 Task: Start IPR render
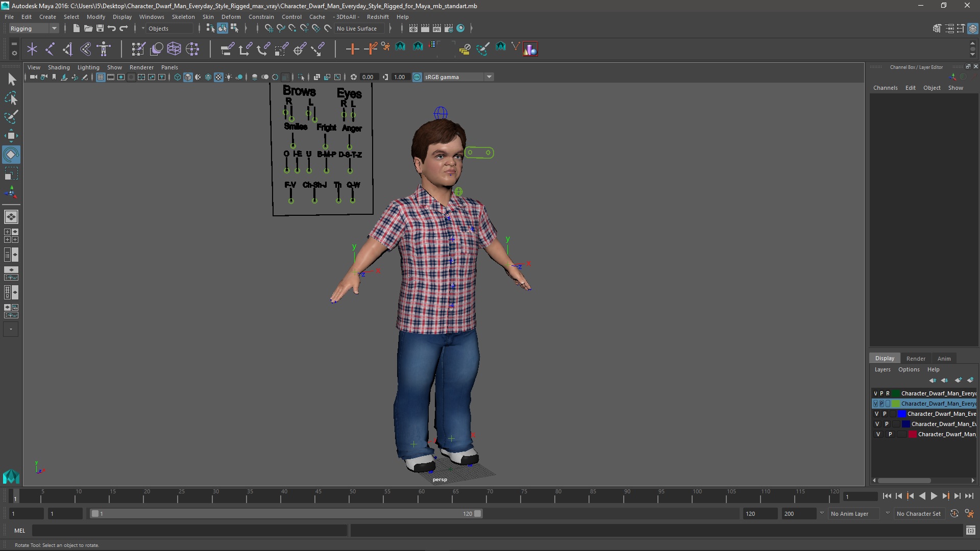click(437, 29)
